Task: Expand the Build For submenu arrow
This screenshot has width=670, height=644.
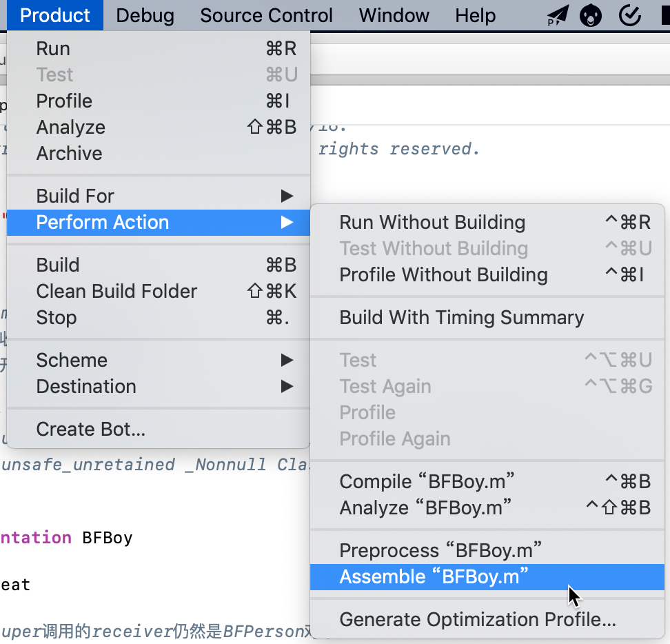Action: [x=287, y=196]
